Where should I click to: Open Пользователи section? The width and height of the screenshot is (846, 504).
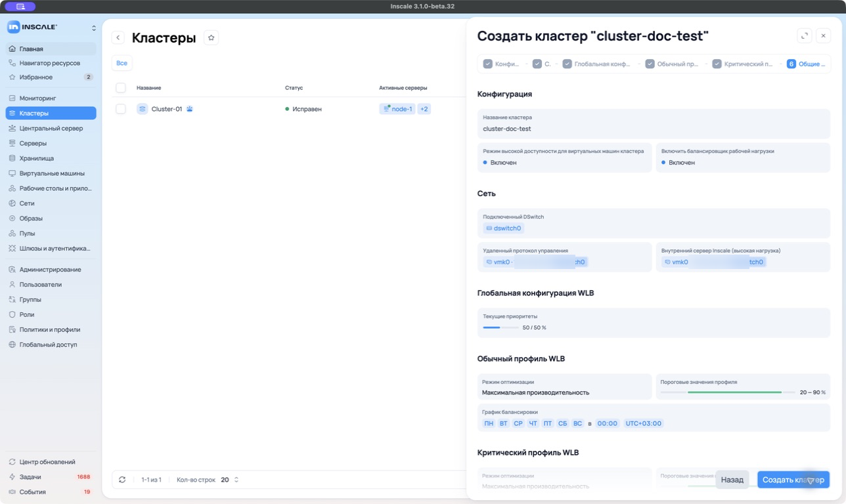click(51, 284)
